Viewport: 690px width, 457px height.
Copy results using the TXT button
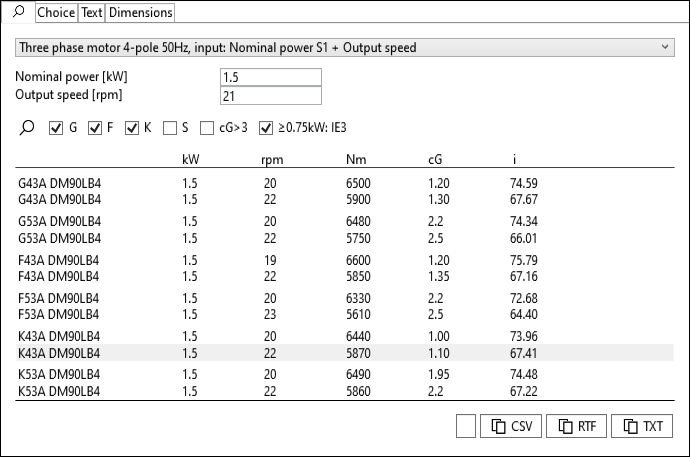pos(642,426)
